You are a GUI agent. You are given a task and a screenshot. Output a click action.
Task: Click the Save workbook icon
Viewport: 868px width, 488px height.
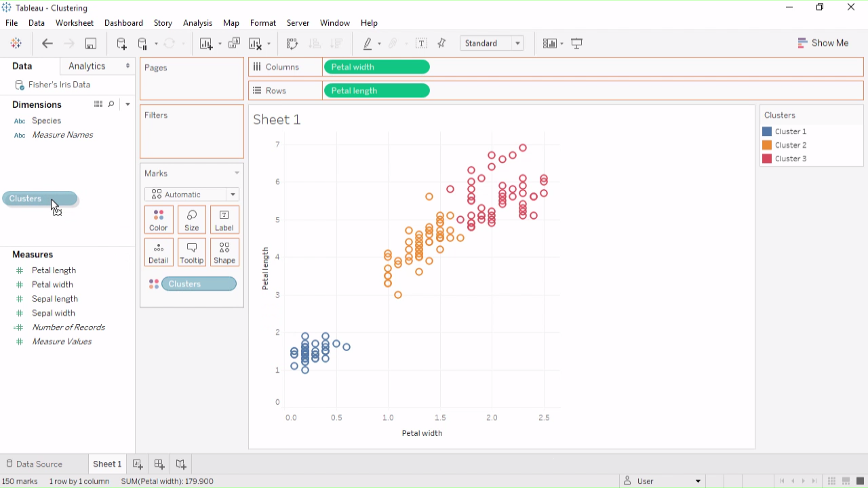point(90,43)
